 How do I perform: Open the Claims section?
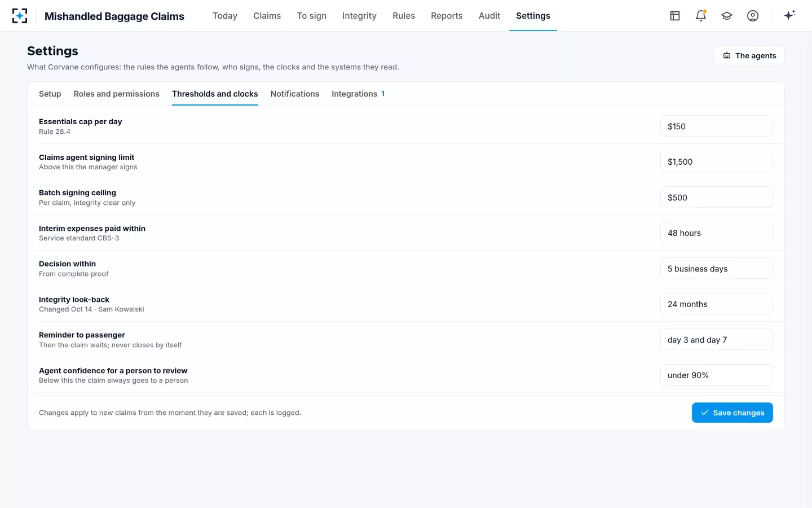point(267,16)
